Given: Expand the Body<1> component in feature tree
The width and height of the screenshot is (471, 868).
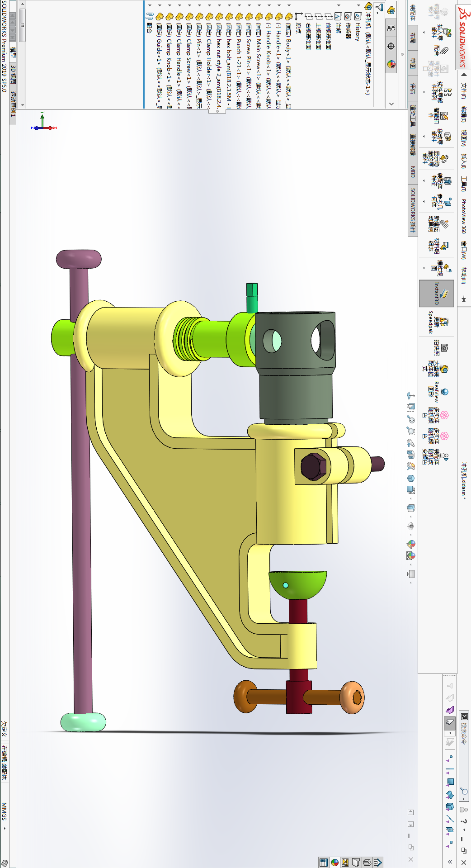Looking at the screenshot, I should pos(289,6).
